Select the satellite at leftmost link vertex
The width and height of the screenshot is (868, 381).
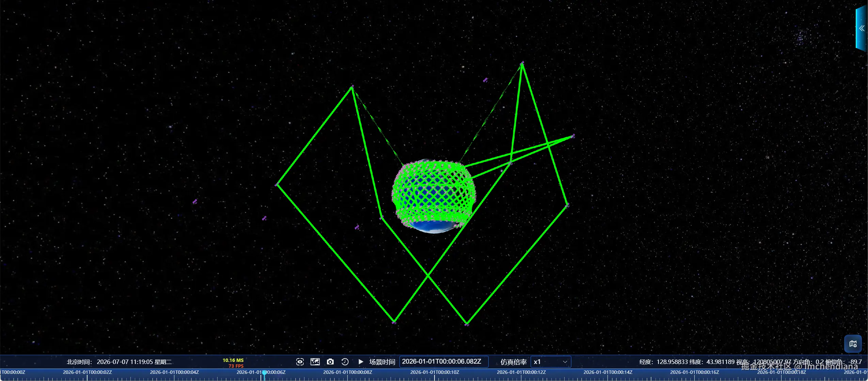click(x=277, y=185)
